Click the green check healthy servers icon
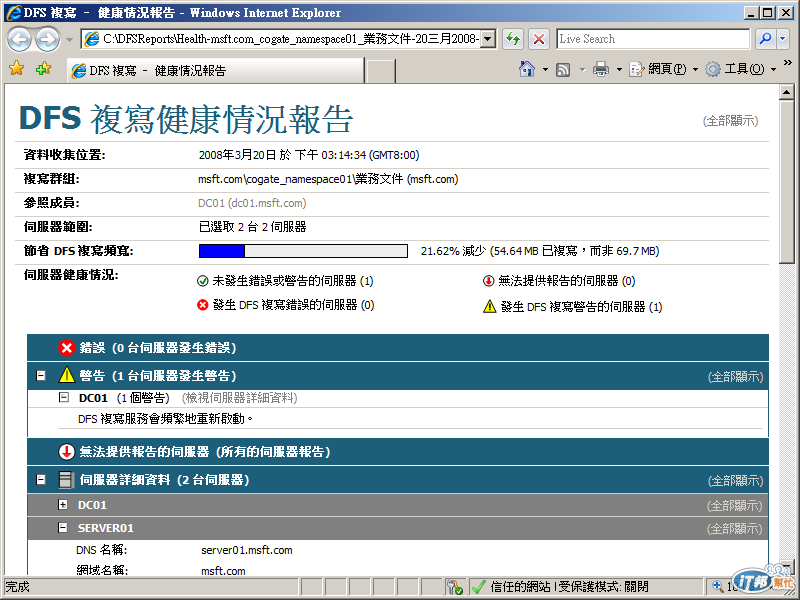 (203, 281)
